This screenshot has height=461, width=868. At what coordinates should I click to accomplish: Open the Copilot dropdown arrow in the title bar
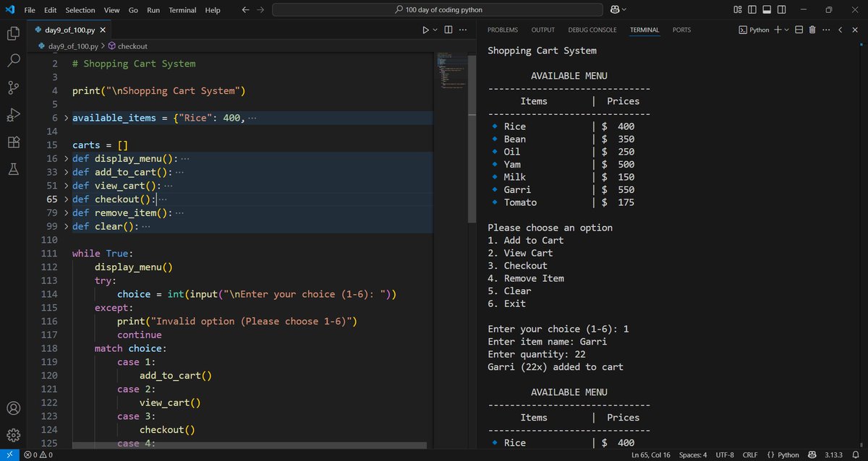pos(624,9)
